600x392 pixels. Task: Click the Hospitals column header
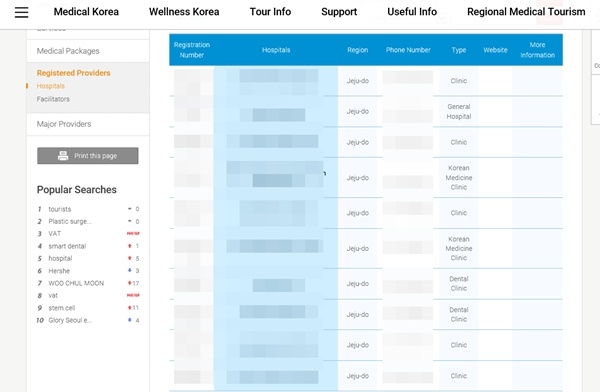point(276,50)
